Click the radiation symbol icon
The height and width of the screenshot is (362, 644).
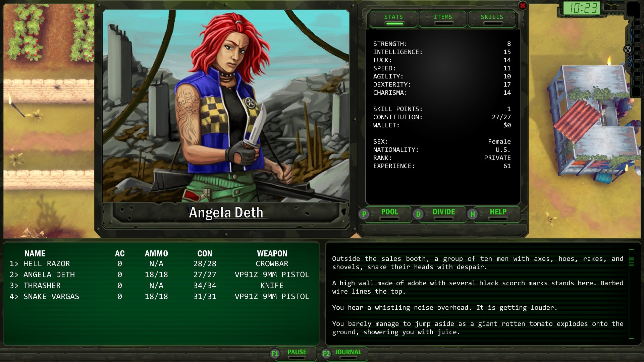click(x=627, y=50)
